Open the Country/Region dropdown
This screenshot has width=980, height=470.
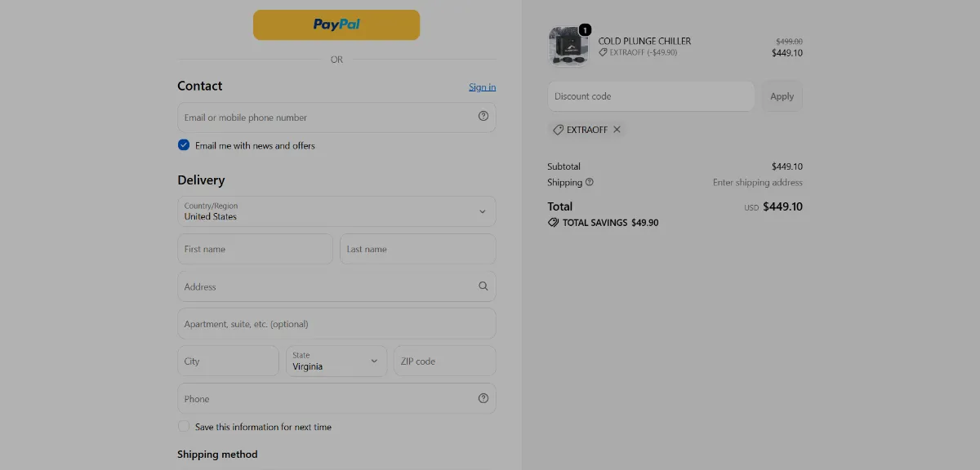[336, 211]
